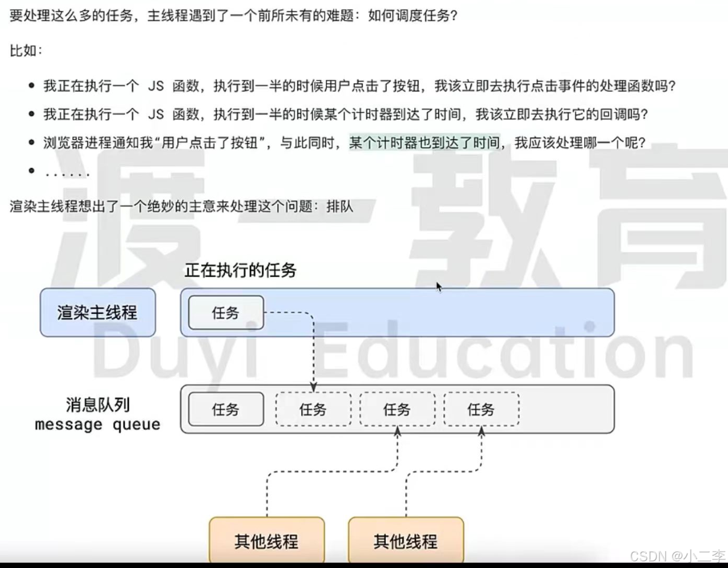Viewport: 728px width, 568px height.
Task: Click the bullet starting 浏览器进程通知我
Action: (x=344, y=143)
